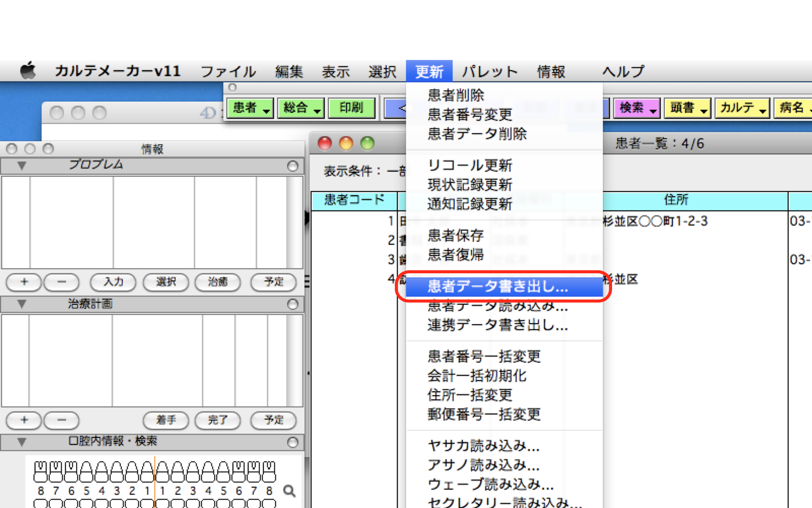Viewport: 812px width, 508px height.
Task: Click the minus button under プロブレム list
Action: tap(61, 282)
